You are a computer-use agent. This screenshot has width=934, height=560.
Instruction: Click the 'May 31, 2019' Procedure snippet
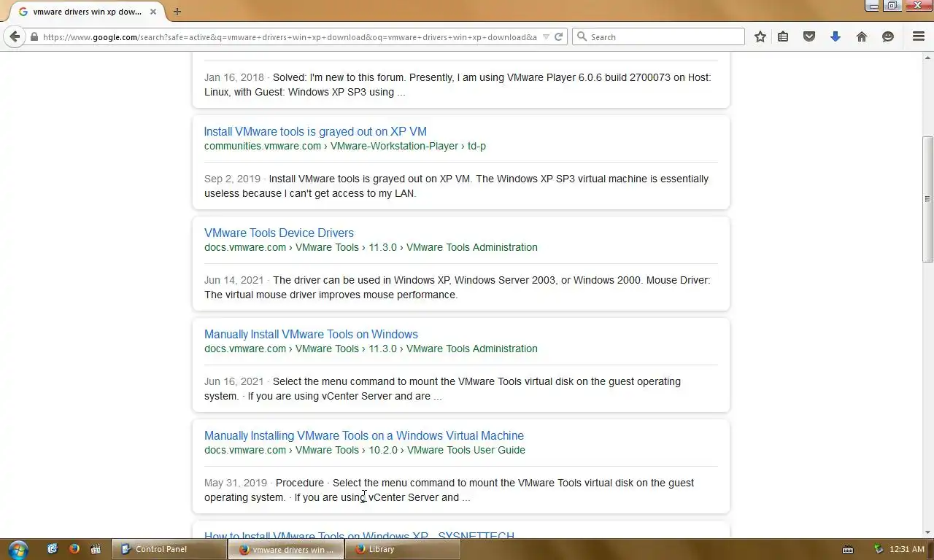[449, 490]
